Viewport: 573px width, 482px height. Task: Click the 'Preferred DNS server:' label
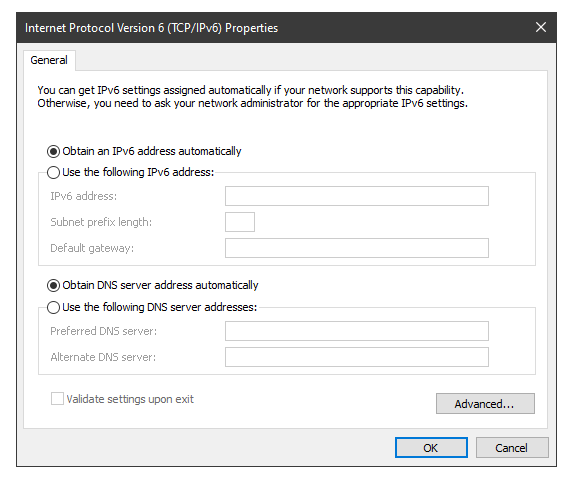(x=103, y=331)
